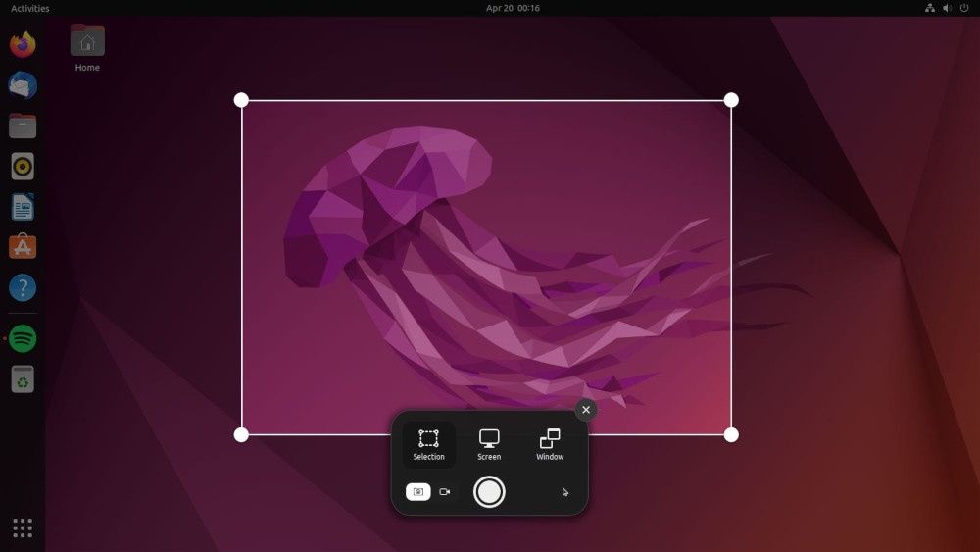Toggle show pointer option
The width and height of the screenshot is (980, 552).
[565, 492]
